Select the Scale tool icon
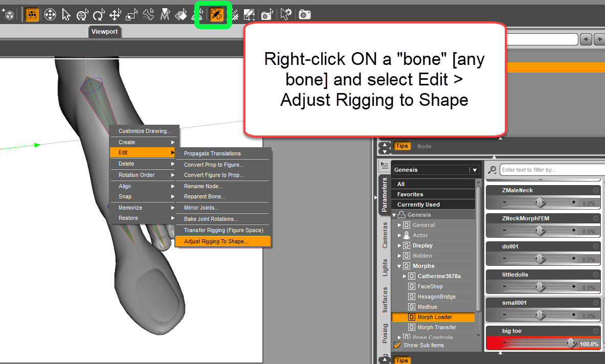This screenshot has width=605, height=364. [131, 15]
